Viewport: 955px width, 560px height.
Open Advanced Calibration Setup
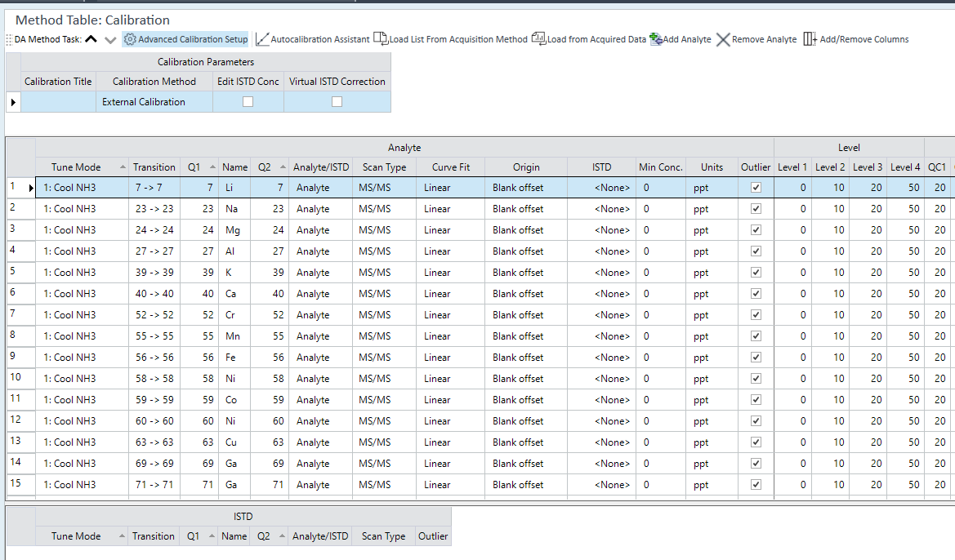pyautogui.click(x=185, y=39)
